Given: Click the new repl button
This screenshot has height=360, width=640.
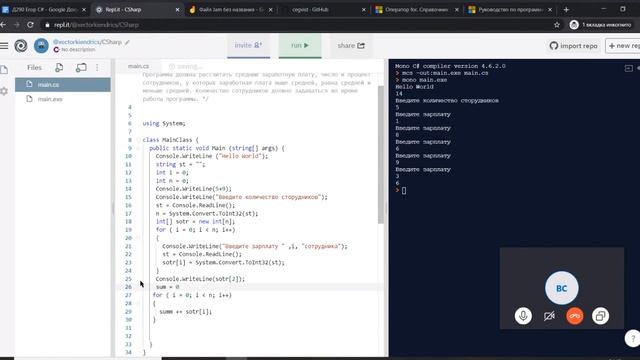Looking at the screenshot, I should click(622, 46).
